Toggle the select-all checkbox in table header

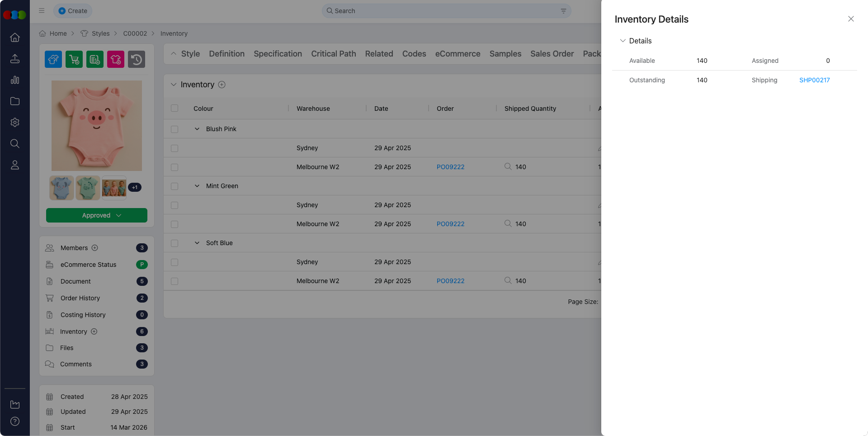click(x=175, y=109)
